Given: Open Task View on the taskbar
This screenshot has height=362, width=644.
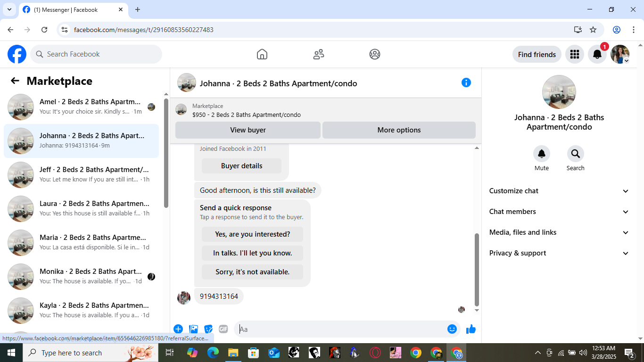Looking at the screenshot, I should point(170,353).
